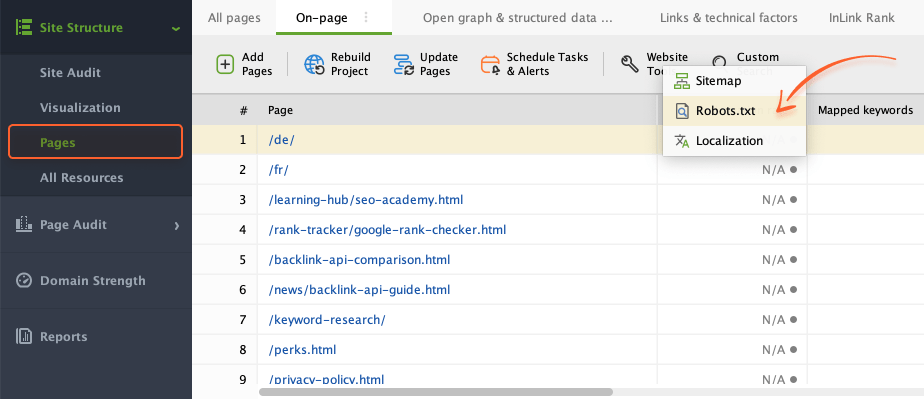
Task: Click the Page Audit icon
Action: pyautogui.click(x=24, y=225)
